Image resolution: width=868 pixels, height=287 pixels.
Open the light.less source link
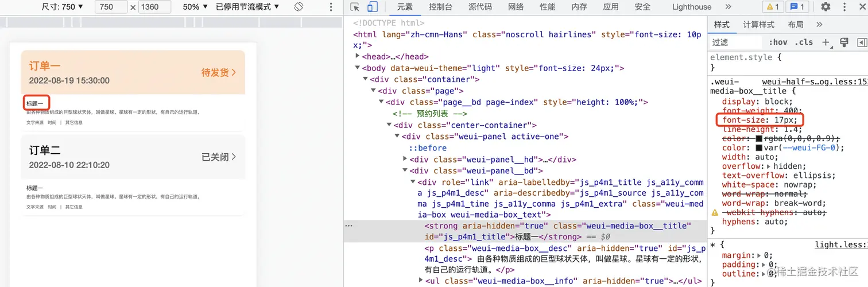tap(842, 245)
